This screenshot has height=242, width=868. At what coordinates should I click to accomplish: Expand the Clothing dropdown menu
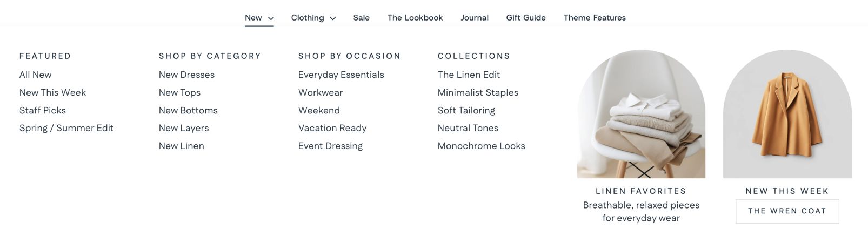coord(313,18)
